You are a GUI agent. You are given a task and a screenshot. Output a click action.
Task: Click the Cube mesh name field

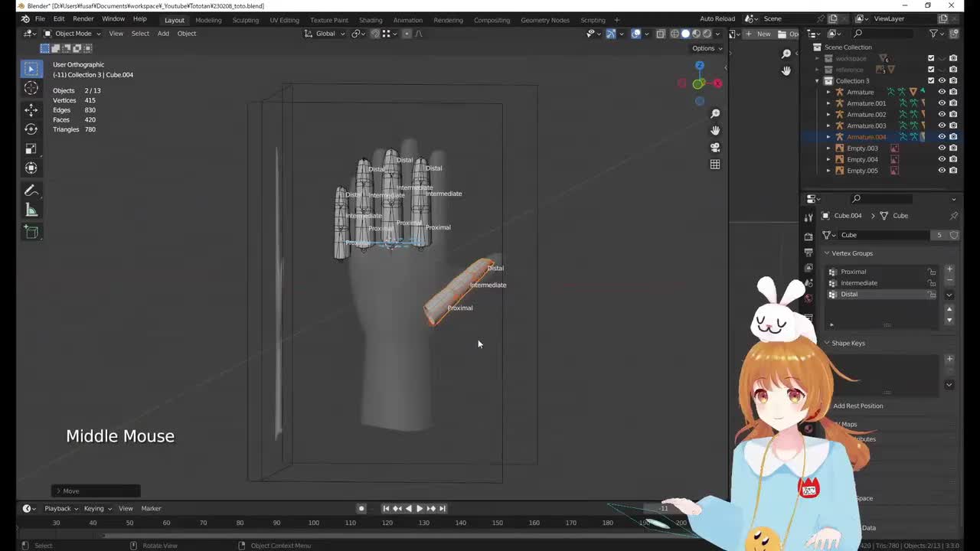coord(885,235)
